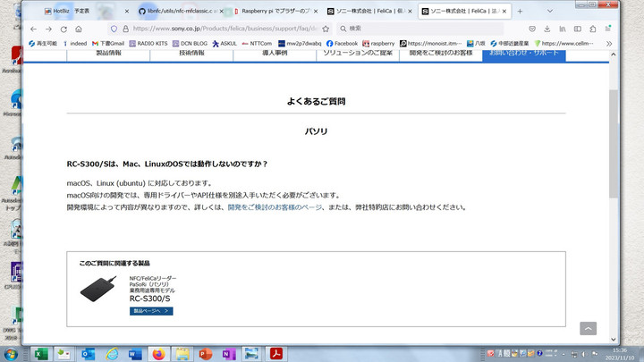Open the 再生可能 bookmark

point(43,43)
